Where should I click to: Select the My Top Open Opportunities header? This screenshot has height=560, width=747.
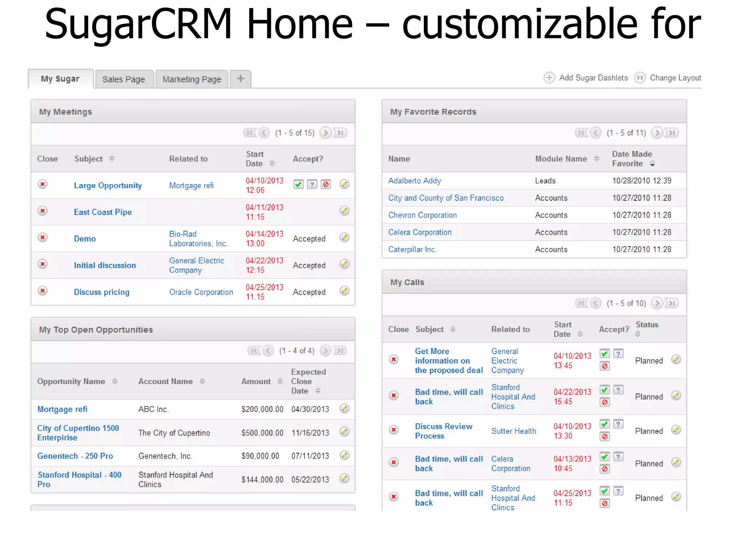193,330
